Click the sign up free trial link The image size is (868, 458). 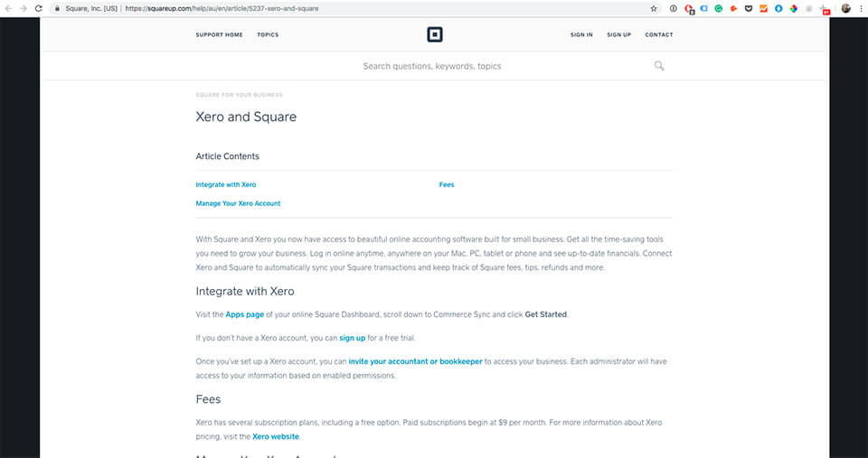pos(352,338)
